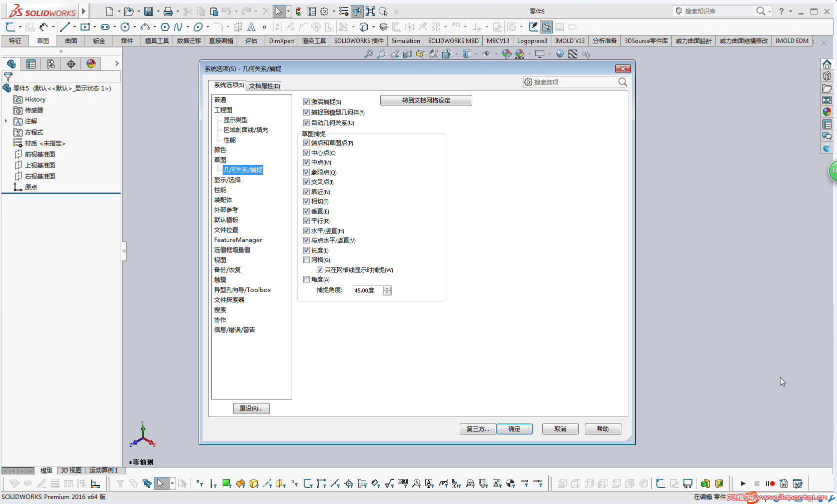
Task: Open the DisplayManager tab icon
Action: (91, 64)
